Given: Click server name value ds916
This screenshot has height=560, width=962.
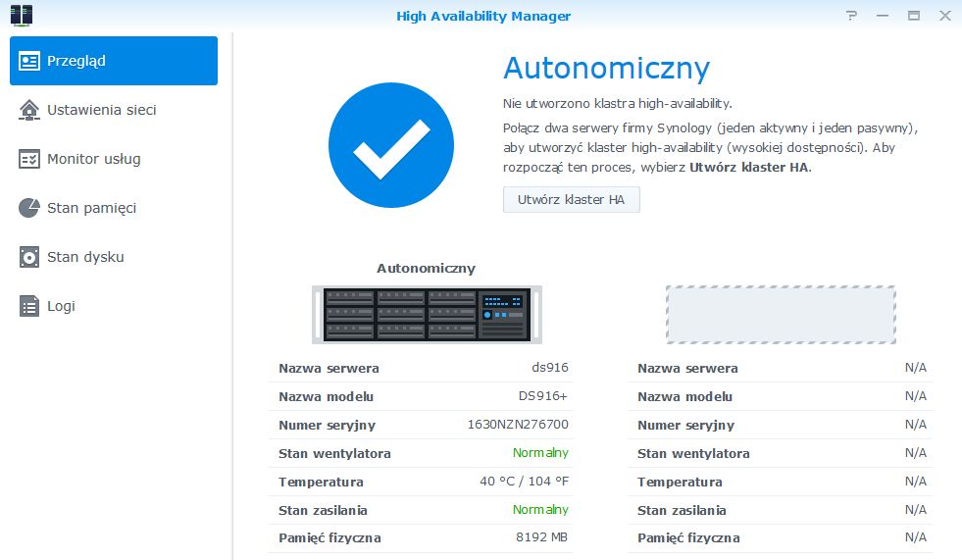Looking at the screenshot, I should point(550,368).
